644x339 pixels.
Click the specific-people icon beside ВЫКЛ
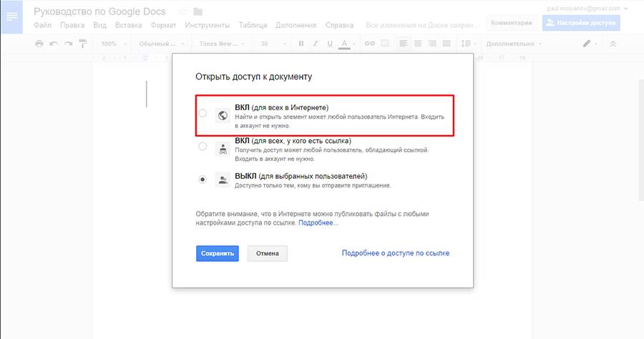click(223, 180)
